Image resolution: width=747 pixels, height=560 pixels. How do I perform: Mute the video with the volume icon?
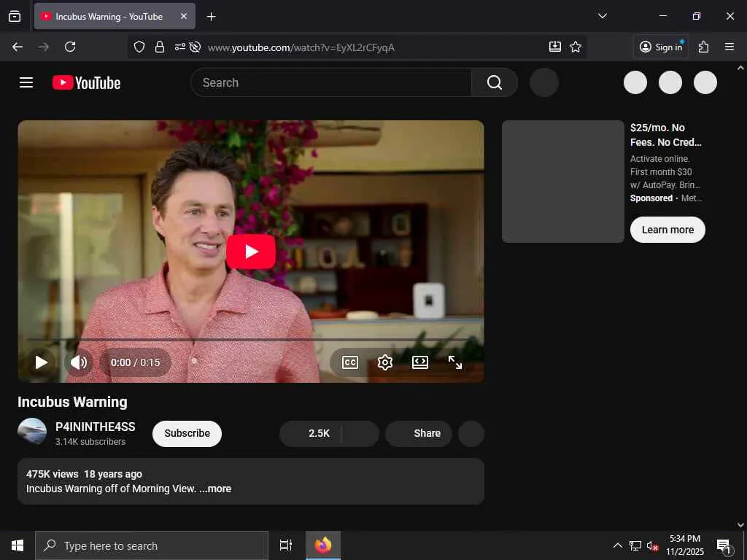[79, 362]
